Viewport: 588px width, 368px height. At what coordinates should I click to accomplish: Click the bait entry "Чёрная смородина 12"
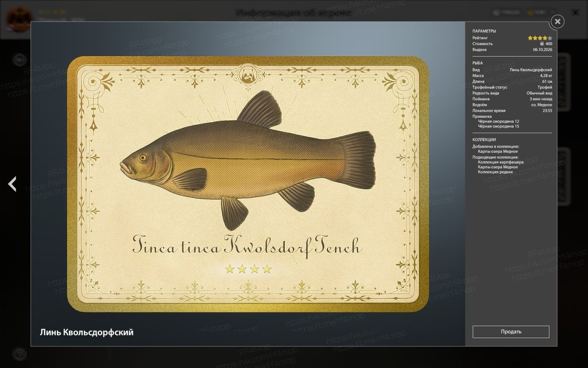click(498, 121)
